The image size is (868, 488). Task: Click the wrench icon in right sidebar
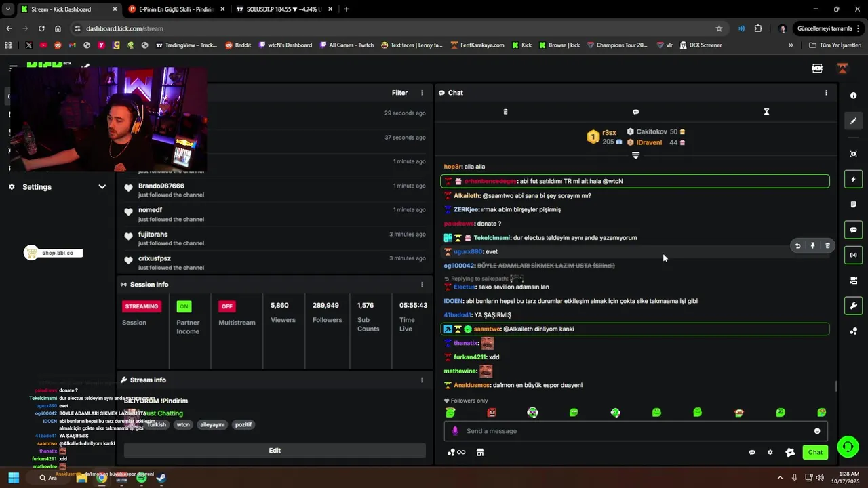pos(853,306)
